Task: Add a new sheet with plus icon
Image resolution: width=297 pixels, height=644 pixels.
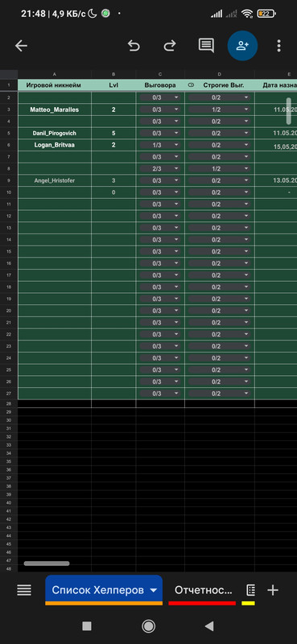Action: pyautogui.click(x=273, y=590)
